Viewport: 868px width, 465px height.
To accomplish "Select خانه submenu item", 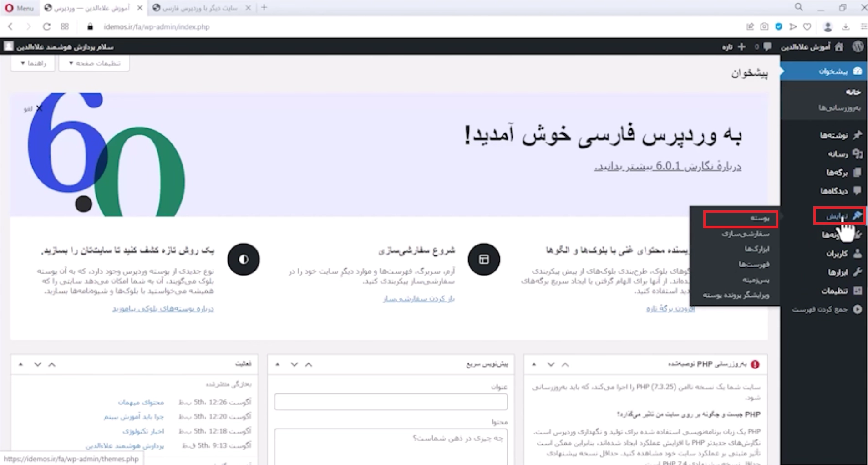I will (x=853, y=92).
